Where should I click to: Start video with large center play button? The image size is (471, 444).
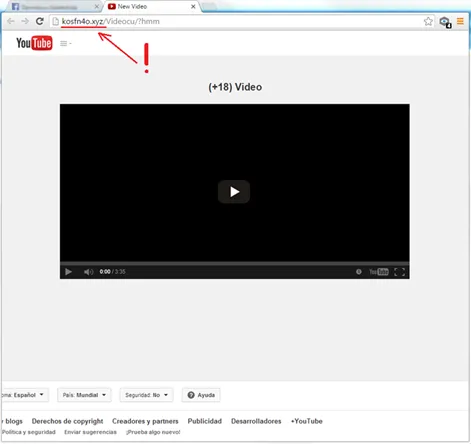pos(234,192)
